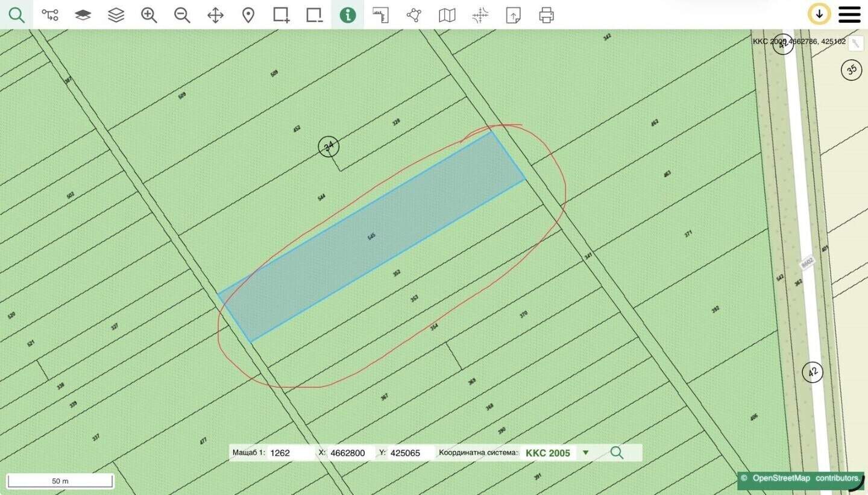Open the ruler measurement tool
Image resolution: width=868 pixels, height=495 pixels.
[x=381, y=15]
